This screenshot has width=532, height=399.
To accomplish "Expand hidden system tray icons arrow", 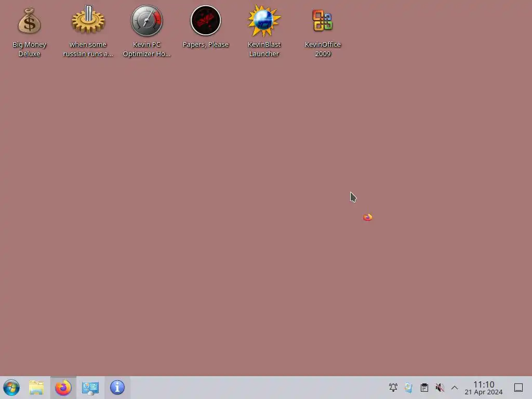I will [x=455, y=388].
